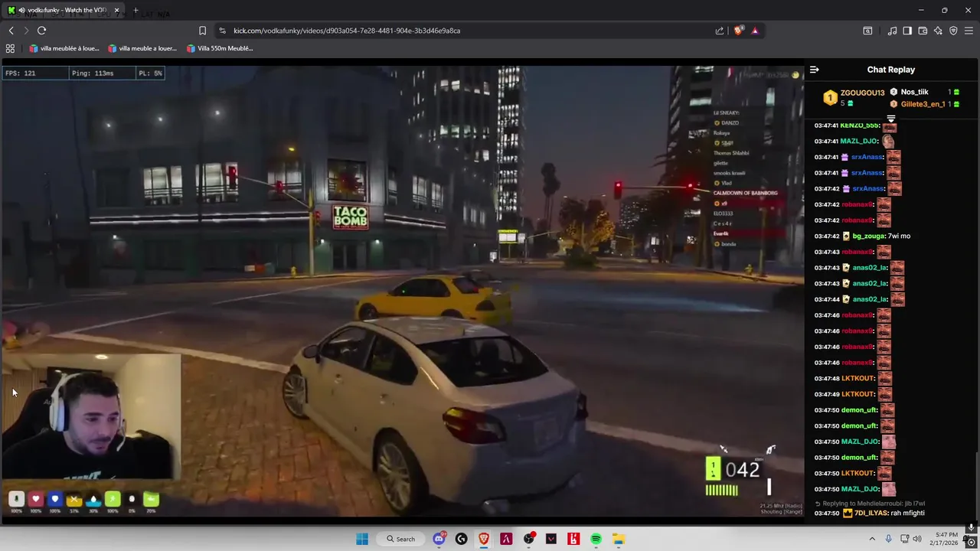980x551 pixels.
Task: Open Valorant icon in the taskbar
Action: coord(551,539)
